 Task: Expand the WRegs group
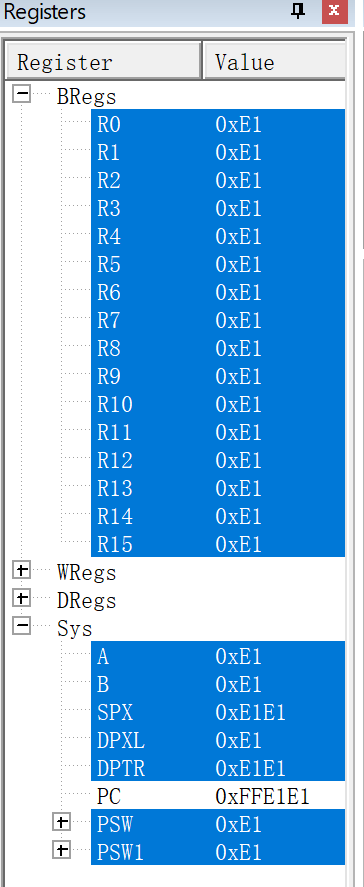(x=22, y=571)
